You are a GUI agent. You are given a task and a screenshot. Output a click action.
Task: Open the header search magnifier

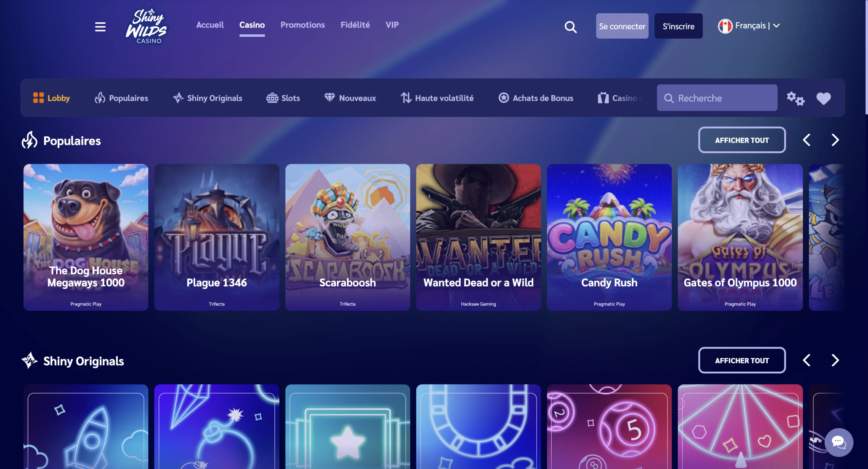point(571,27)
